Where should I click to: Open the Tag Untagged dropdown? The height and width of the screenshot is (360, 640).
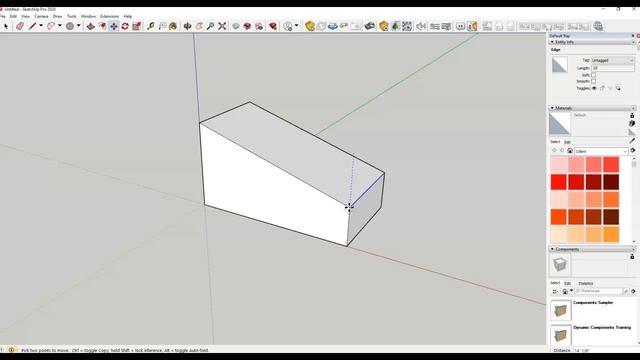(613, 60)
